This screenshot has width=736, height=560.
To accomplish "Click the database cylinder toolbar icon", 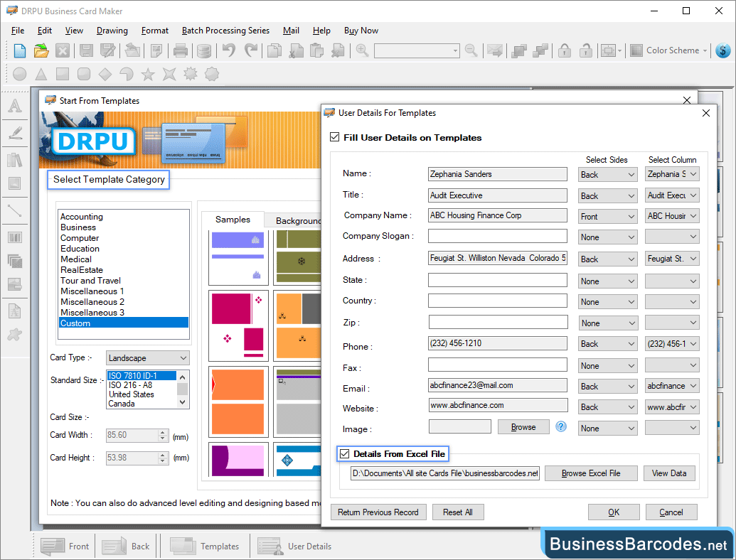I will [203, 50].
